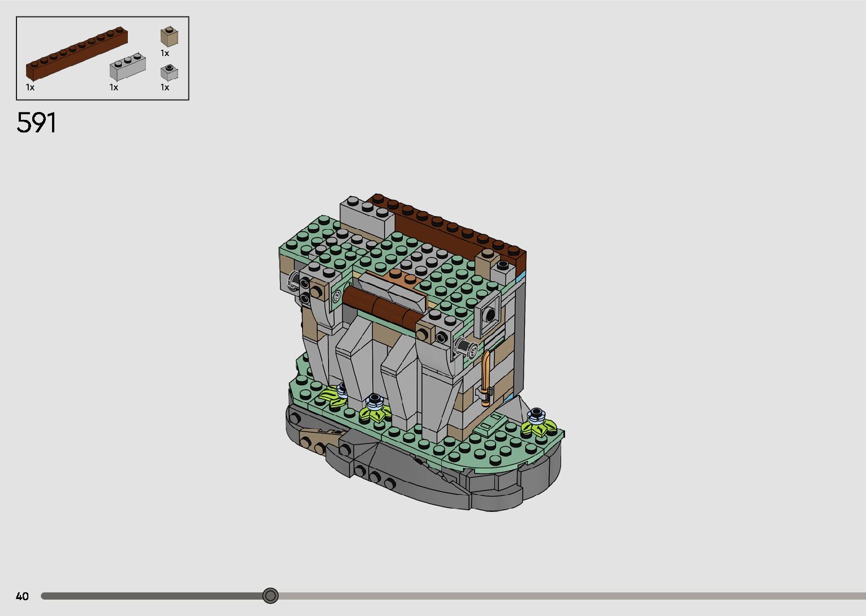Select the light gray 1x3 brick part
Screen dimensions: 866x616
[x=127, y=67]
